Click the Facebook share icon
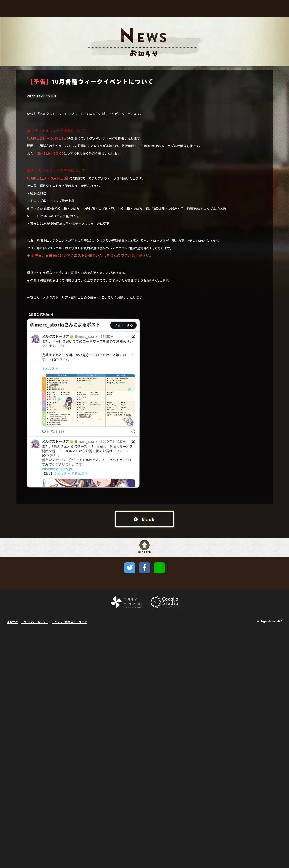The image size is (289, 868). pos(144,568)
